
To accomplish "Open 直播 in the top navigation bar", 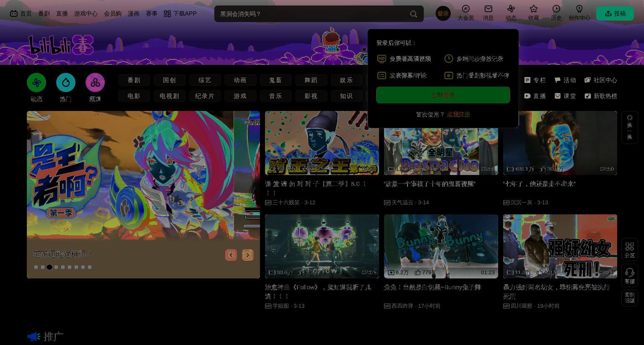I will point(62,13).
